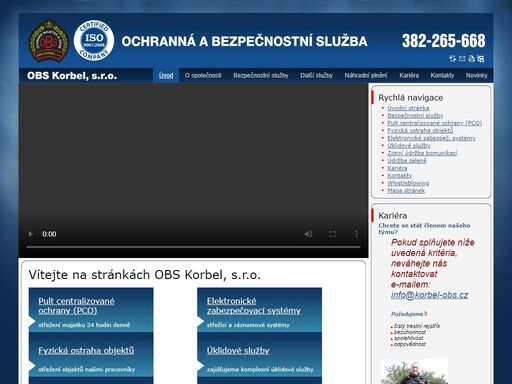Click the 'střežící a záznamové systémy' text

(248, 325)
